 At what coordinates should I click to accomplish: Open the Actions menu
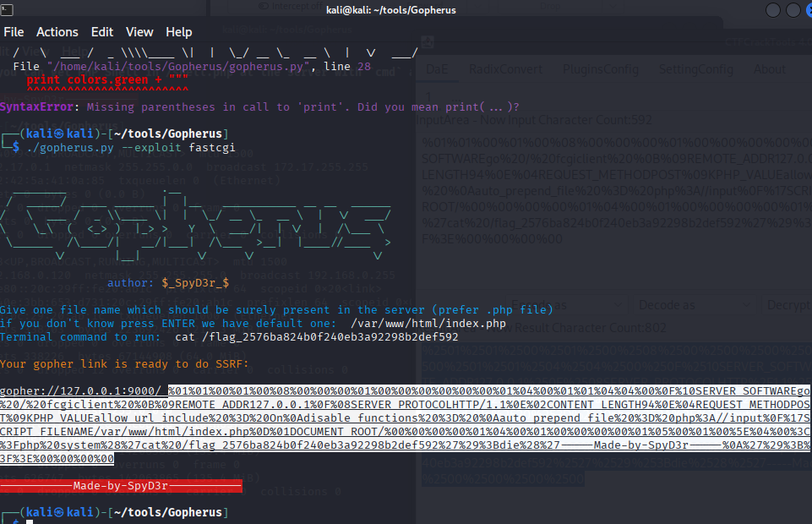point(57,32)
